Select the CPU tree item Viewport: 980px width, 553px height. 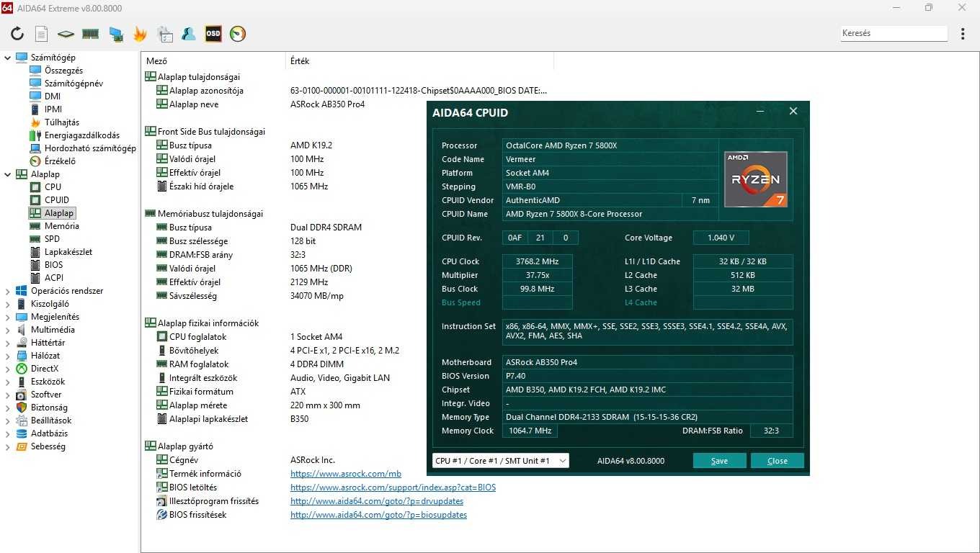(53, 187)
